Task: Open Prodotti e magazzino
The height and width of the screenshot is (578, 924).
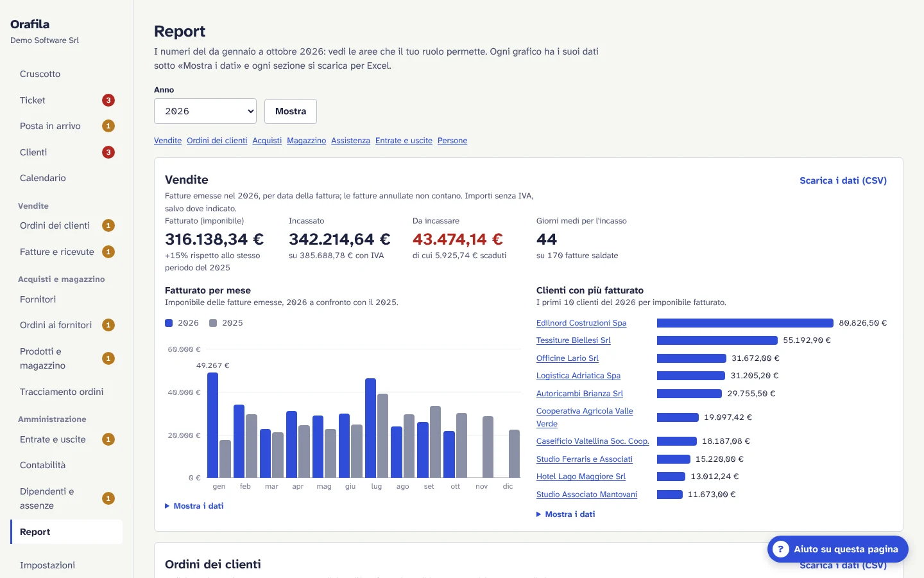Action: pyautogui.click(x=67, y=358)
